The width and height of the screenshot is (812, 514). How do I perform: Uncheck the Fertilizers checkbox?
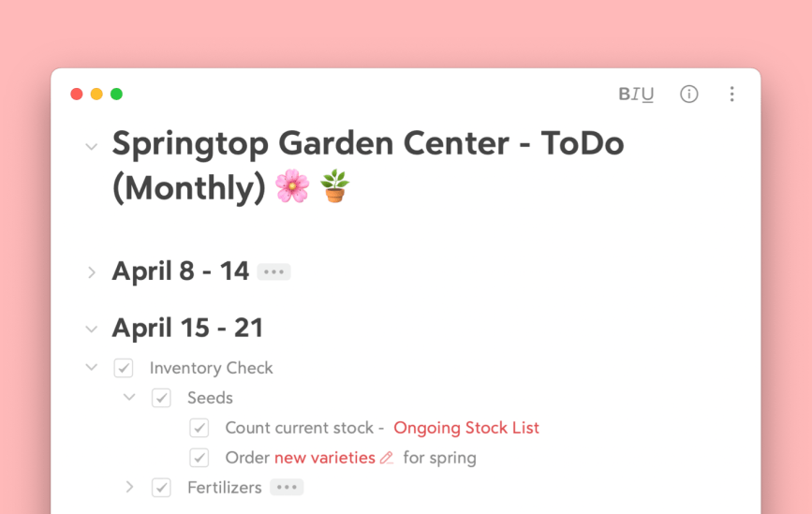[x=161, y=487]
